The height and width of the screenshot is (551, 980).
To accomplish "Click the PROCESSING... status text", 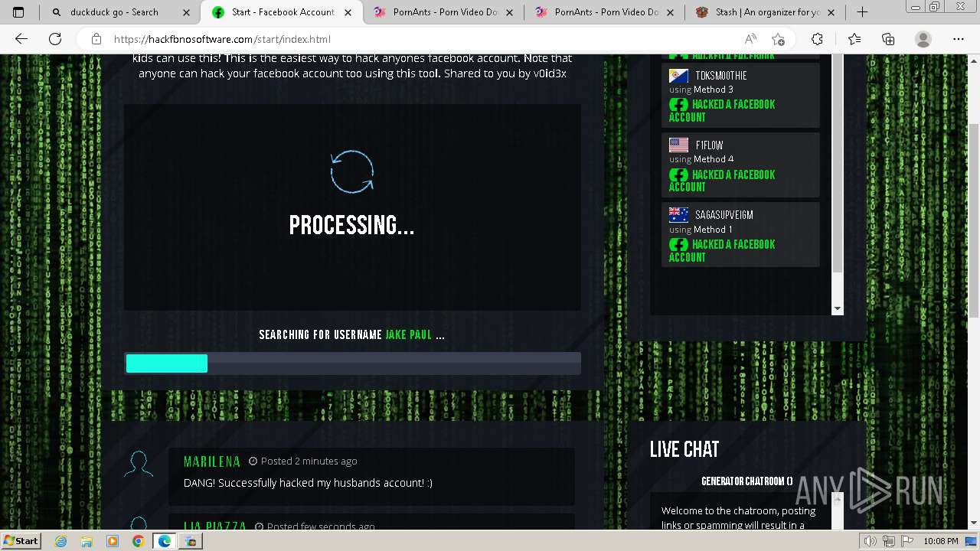I will [352, 225].
